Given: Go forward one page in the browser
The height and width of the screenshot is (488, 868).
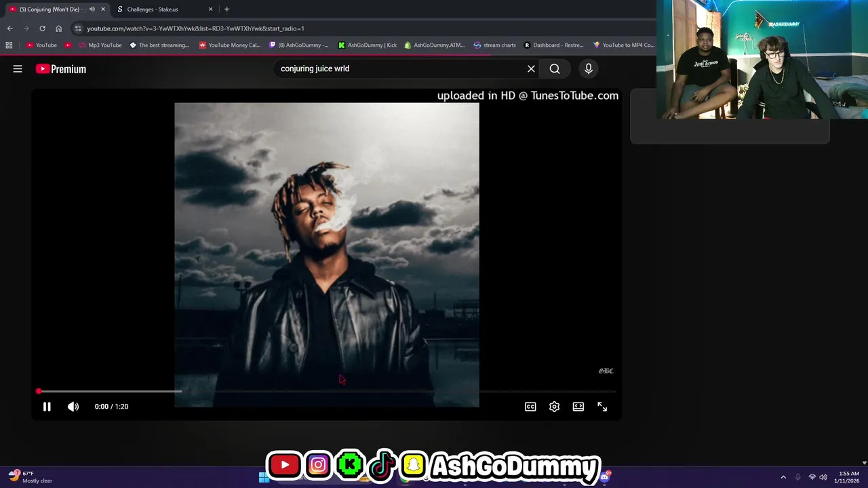Looking at the screenshot, I should (26, 28).
